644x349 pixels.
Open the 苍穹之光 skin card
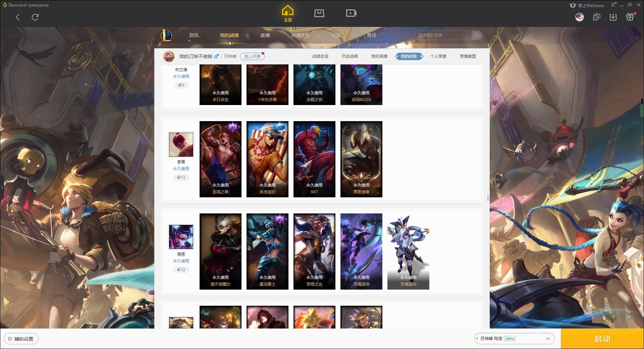pos(314,251)
